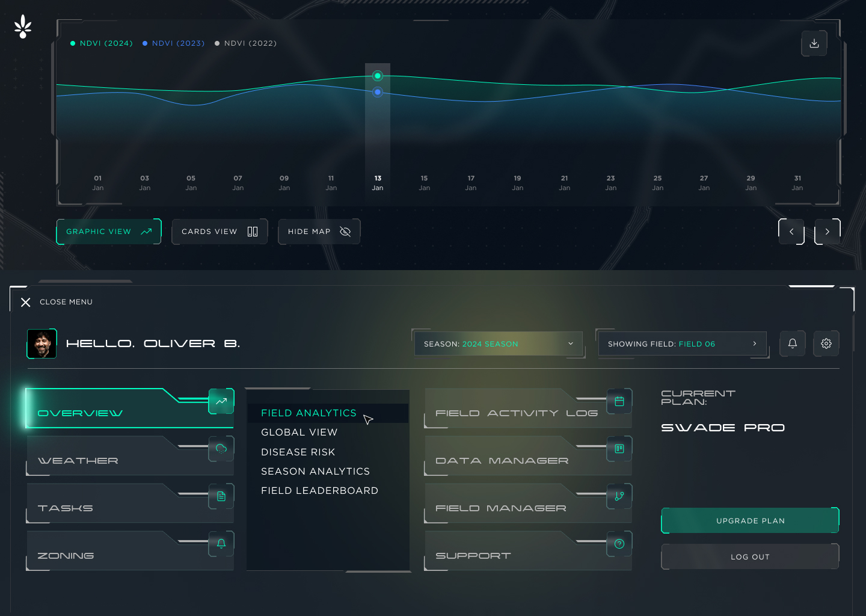Hide the map with Hide Map toggle

319,232
